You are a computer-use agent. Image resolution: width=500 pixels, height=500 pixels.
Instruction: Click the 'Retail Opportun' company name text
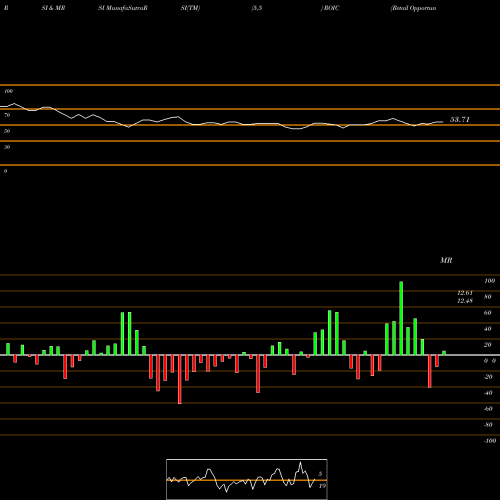tap(414, 8)
